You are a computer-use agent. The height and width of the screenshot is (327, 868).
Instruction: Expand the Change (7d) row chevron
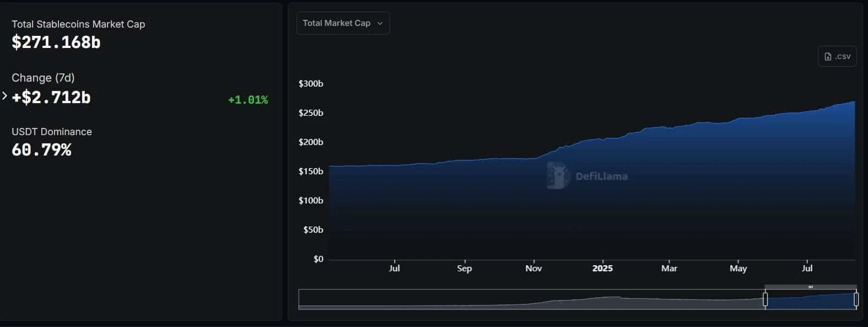pos(4,96)
